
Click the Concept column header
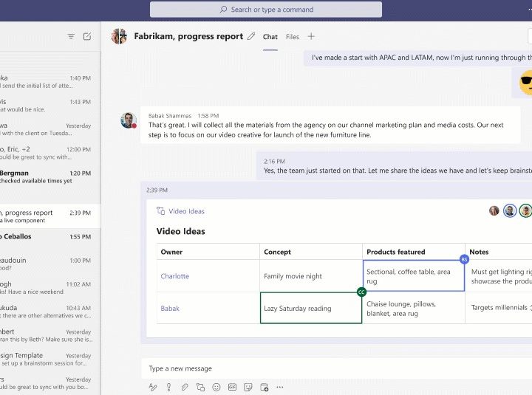coord(311,252)
